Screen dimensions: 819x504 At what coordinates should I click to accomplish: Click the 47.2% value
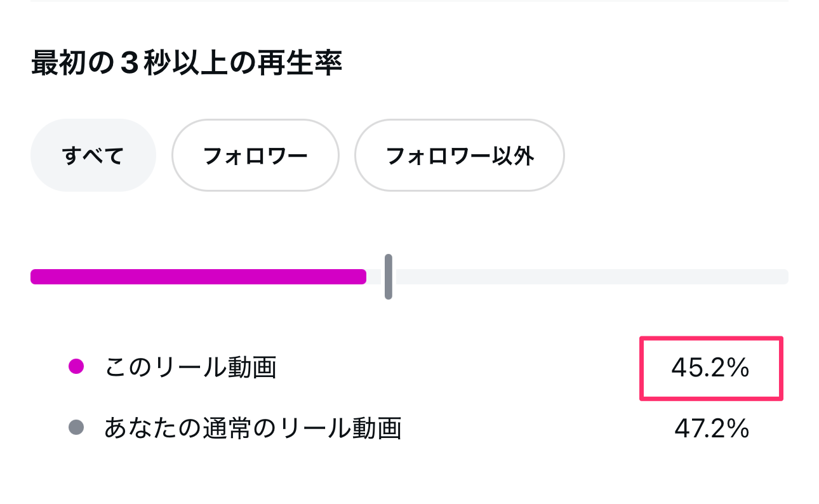(711, 430)
